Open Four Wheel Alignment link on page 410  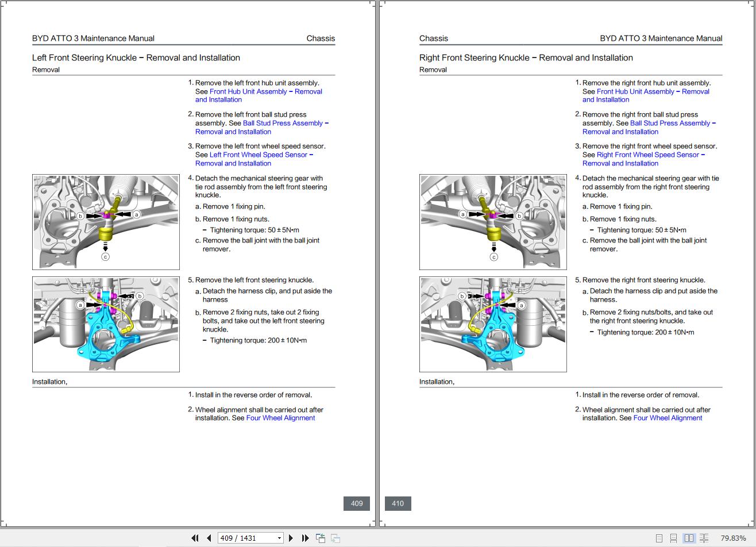pos(668,418)
